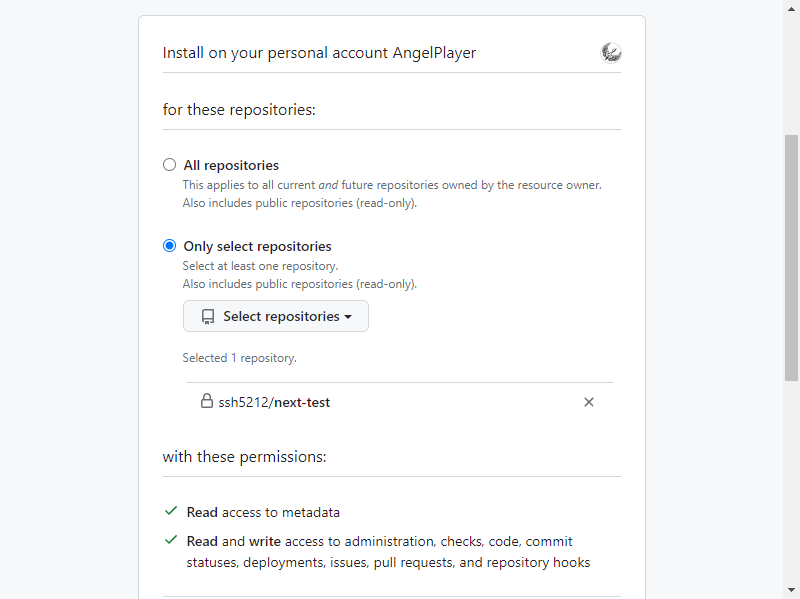Click the checkmark next to Read access to metadata
Viewport: 800px width, 599px height.
point(171,511)
